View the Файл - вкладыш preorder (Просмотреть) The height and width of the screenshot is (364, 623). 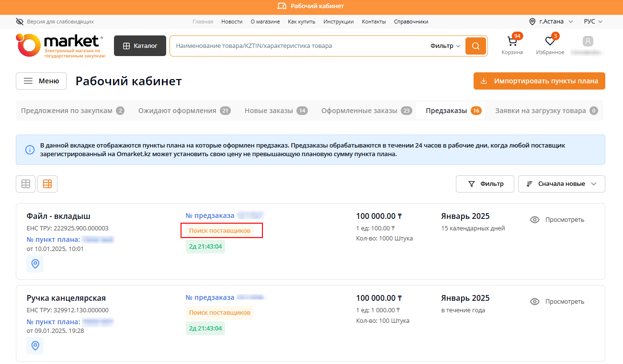tap(557, 220)
